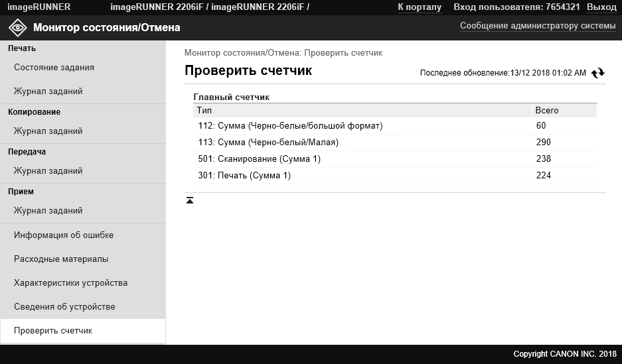Open Журнал заданий under Печать
Screen dimensions: 622x364
48,91
